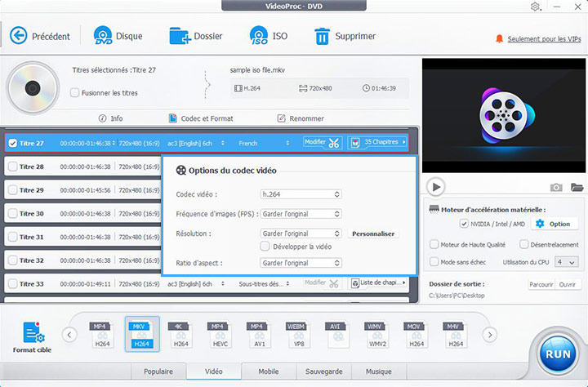588x387 pixels.
Task: Choose the WMV WMV2 format icon
Action: [377, 334]
